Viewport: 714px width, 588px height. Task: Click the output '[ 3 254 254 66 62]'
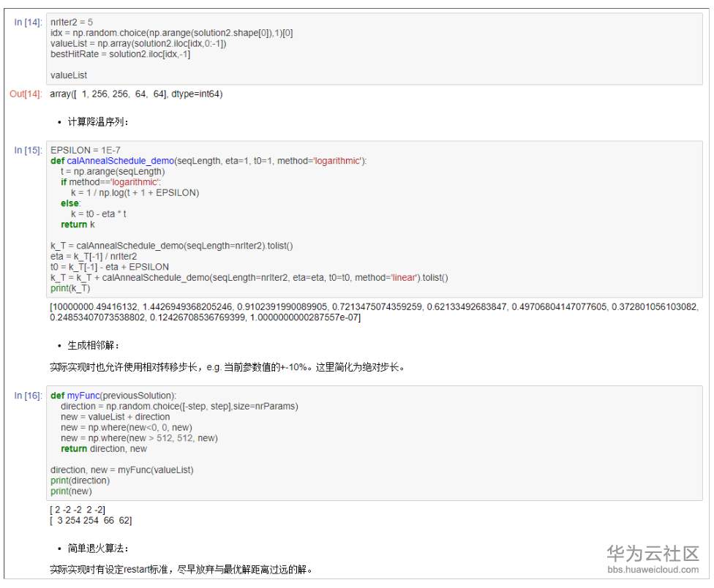pyautogui.click(x=91, y=520)
